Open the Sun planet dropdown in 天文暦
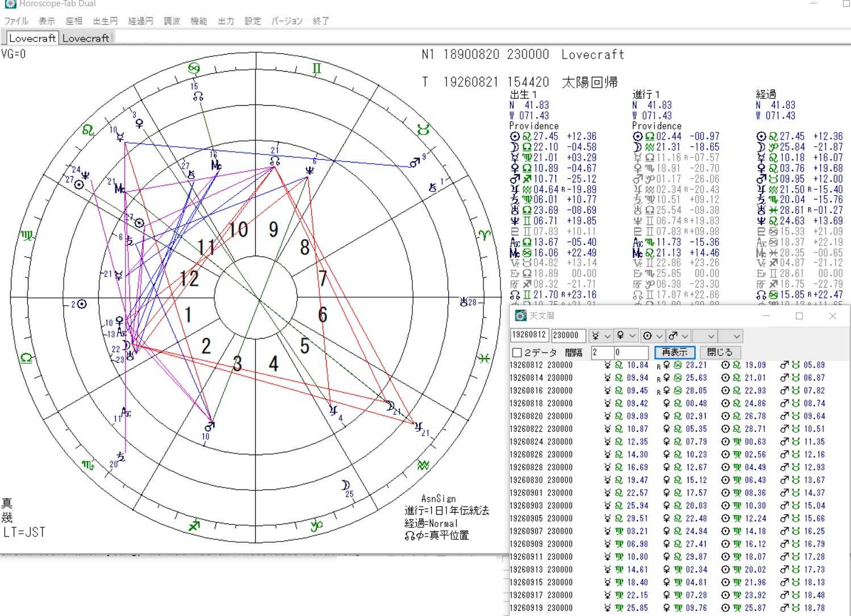The height and width of the screenshot is (616, 851). click(x=652, y=336)
